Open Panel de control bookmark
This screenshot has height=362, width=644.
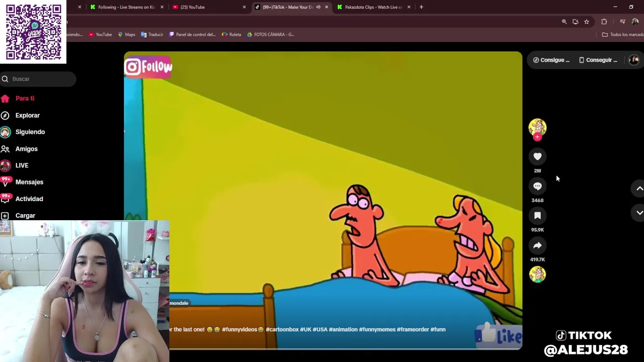click(192, 34)
